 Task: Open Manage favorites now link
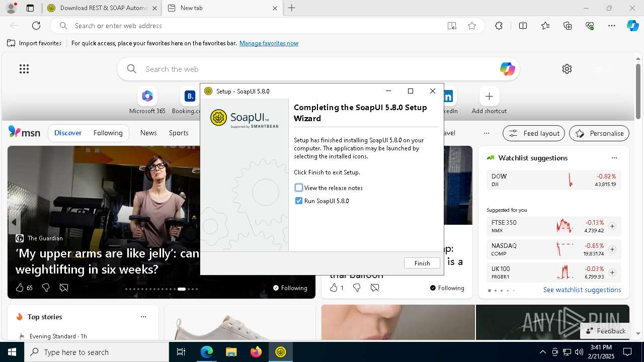(269, 43)
